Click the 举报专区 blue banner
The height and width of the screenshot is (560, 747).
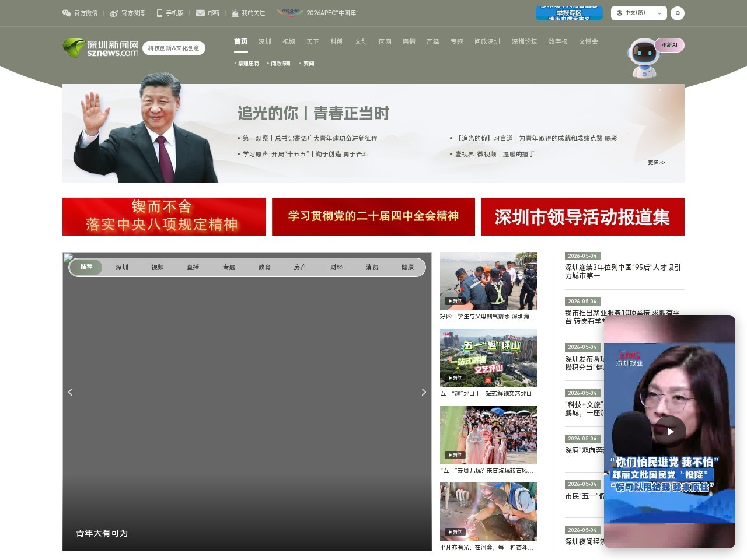tap(569, 13)
